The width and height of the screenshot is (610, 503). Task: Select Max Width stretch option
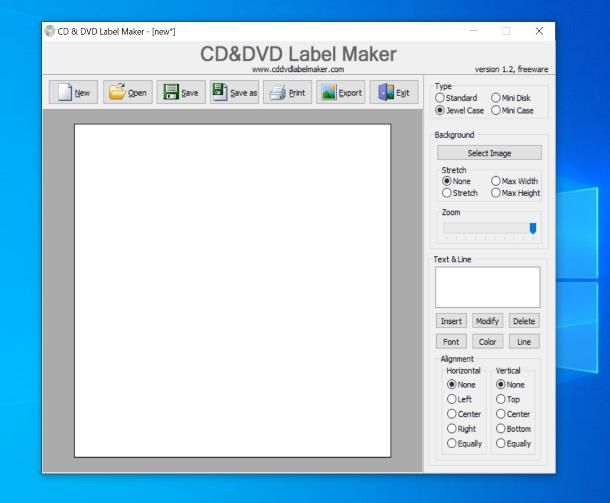tap(514, 181)
